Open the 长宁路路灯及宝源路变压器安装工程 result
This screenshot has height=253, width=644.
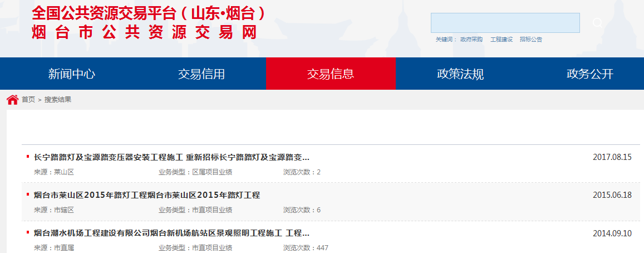pyautogui.click(x=171, y=157)
